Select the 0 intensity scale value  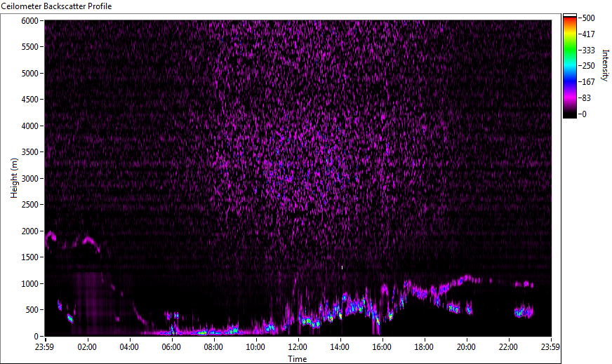585,114
